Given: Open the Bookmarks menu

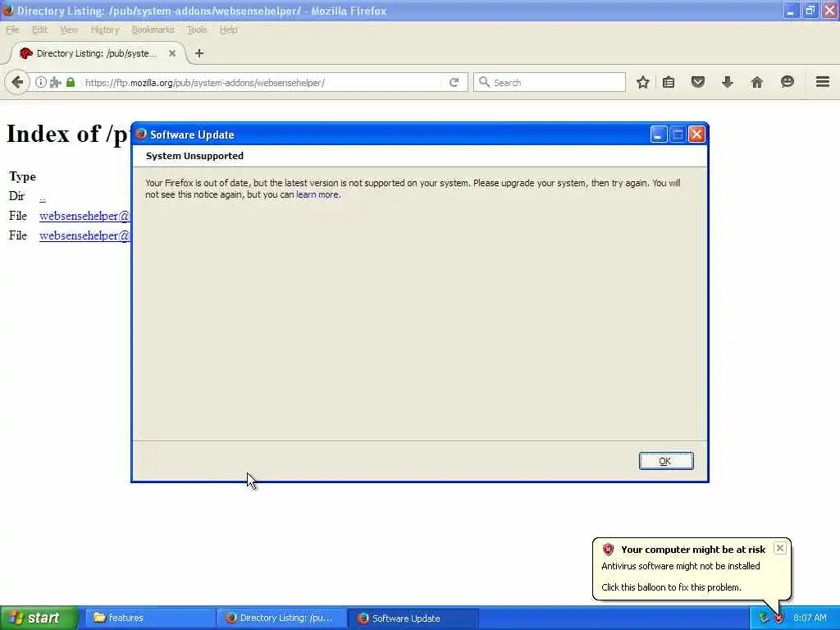Looking at the screenshot, I should point(153,30).
